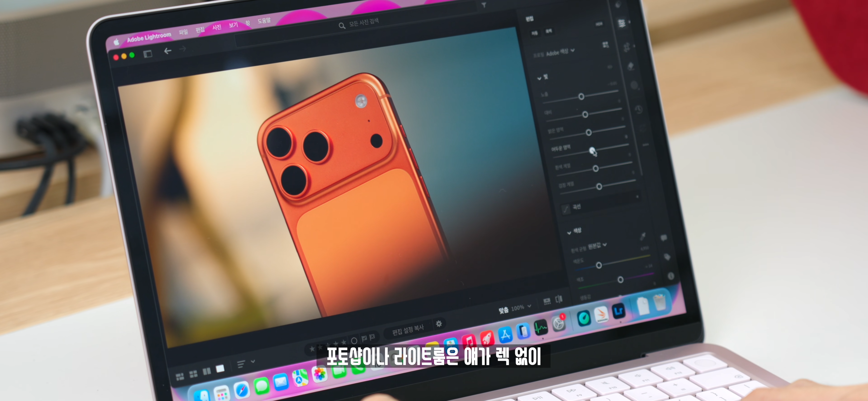Set the first rating star
Viewport: 868px width, 401px height.
click(312, 349)
